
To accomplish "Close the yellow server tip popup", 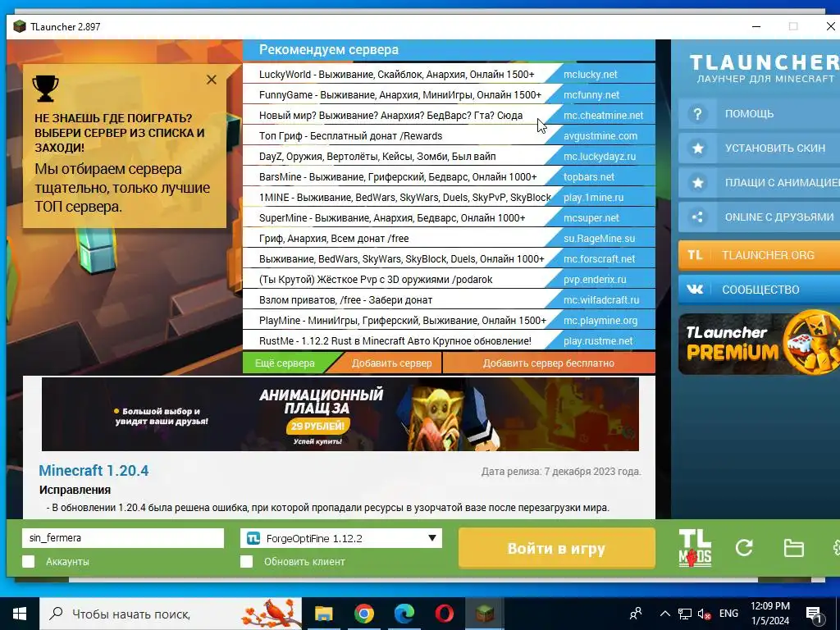I will coord(212,80).
